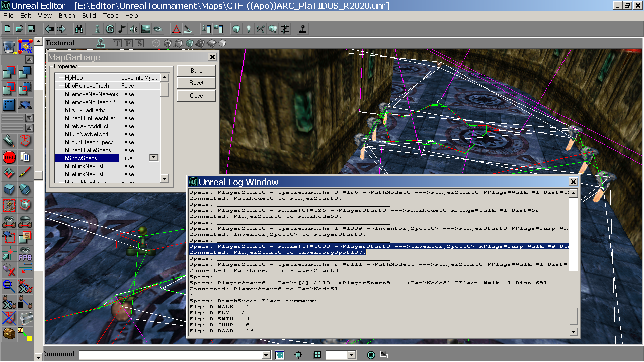Image resolution: width=644 pixels, height=362 pixels.
Task: Toggle grid snapping icon next to grid size
Action: tap(317, 355)
